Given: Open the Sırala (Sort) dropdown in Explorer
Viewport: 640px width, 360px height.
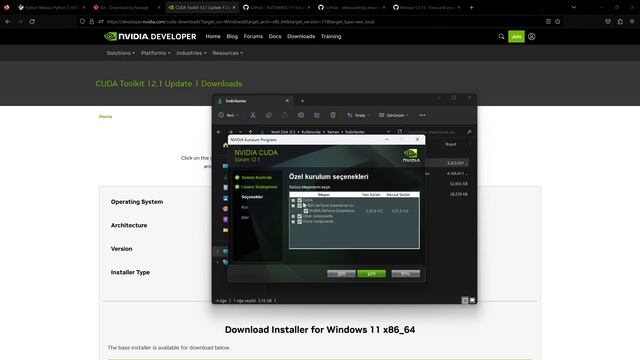Looking at the screenshot, I should 358,116.
